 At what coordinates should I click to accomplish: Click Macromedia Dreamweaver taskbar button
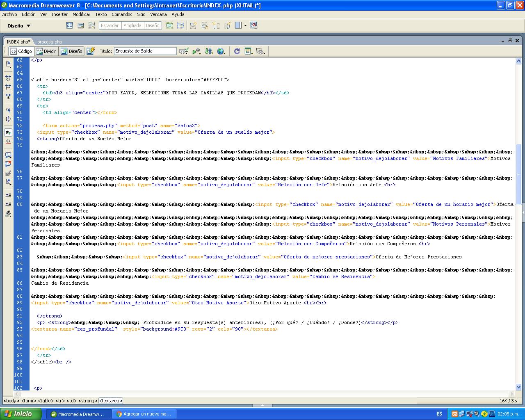pyautogui.click(x=78, y=414)
